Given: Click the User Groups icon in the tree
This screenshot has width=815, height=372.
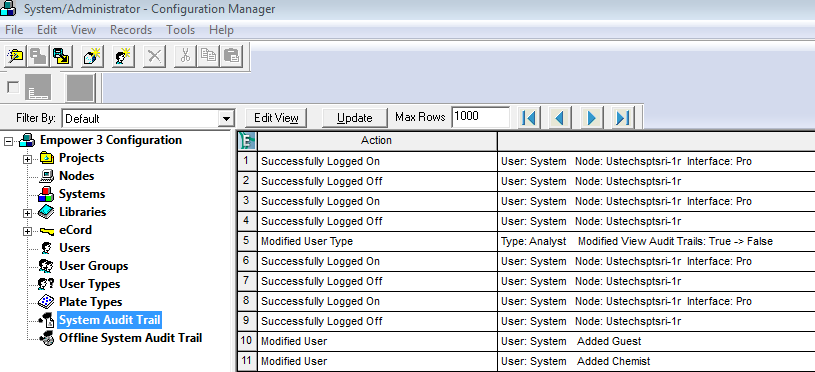Looking at the screenshot, I should (x=46, y=266).
